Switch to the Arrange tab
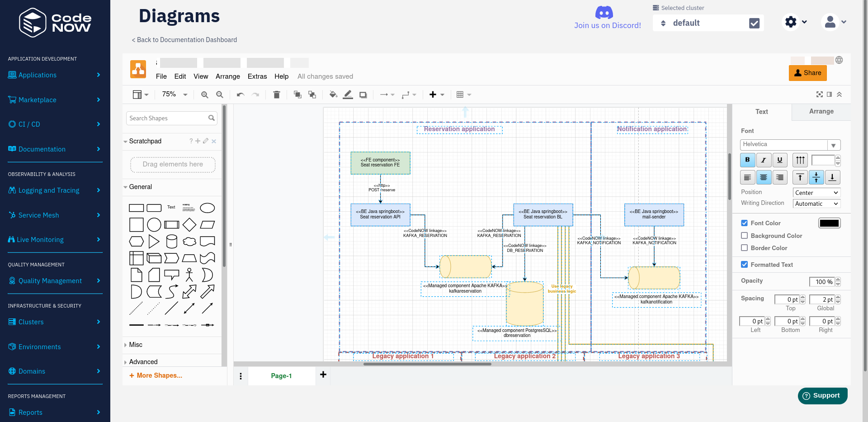This screenshot has height=422, width=868. pyautogui.click(x=821, y=112)
